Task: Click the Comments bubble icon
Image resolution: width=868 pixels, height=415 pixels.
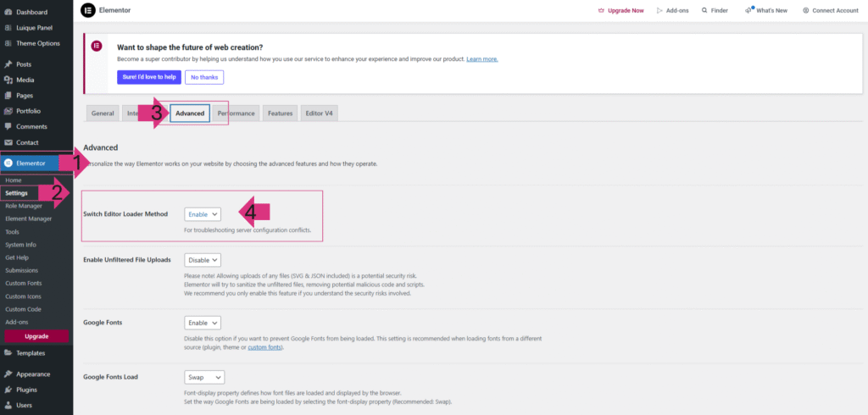Action: click(8, 126)
